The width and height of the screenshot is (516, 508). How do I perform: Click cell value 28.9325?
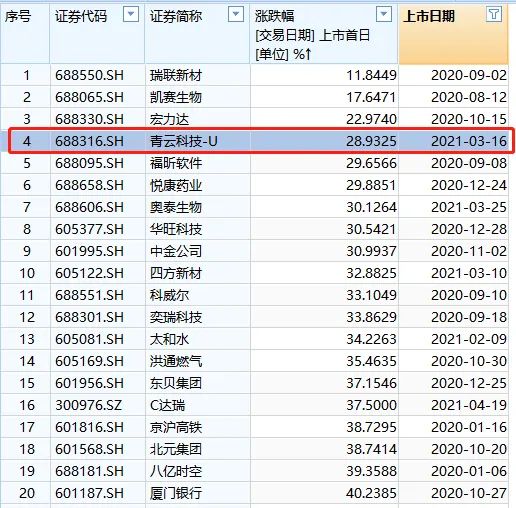pyautogui.click(x=371, y=141)
